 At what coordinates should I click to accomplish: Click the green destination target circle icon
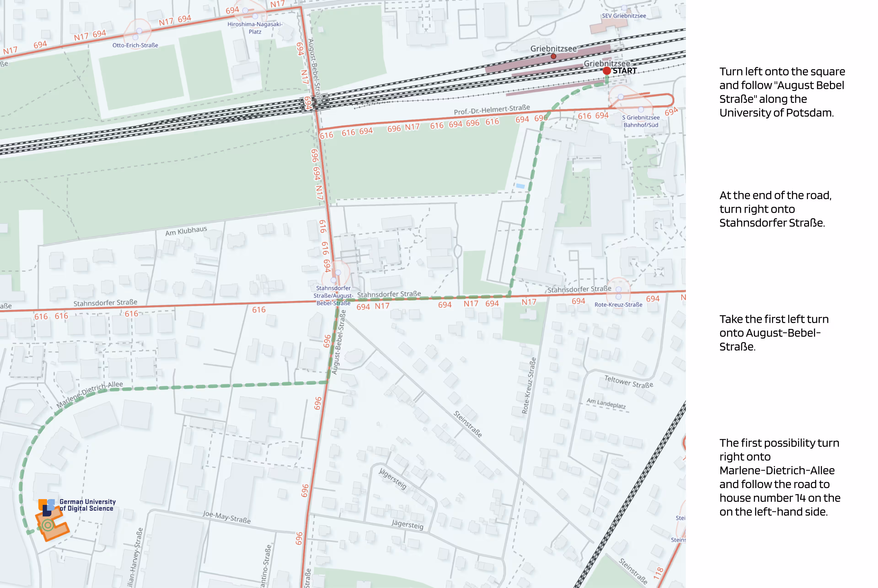(48, 525)
